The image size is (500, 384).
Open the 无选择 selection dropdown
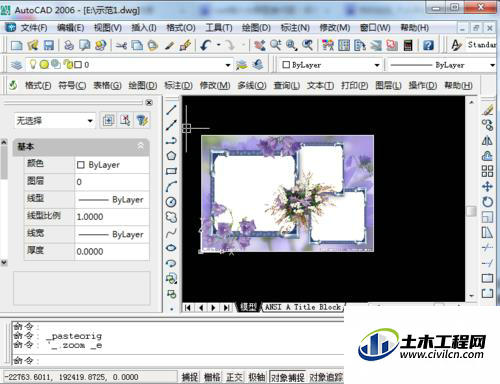point(55,120)
